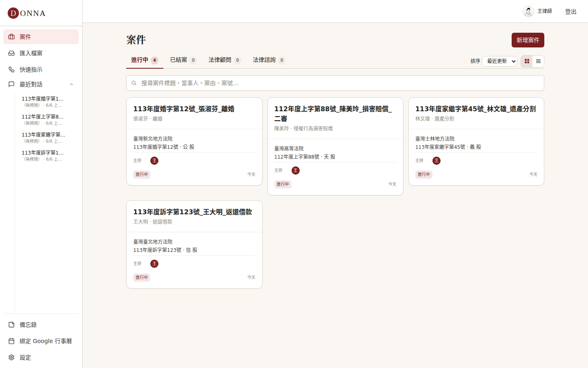Click the DONNA logo
This screenshot has height=368, width=588.
click(27, 13)
